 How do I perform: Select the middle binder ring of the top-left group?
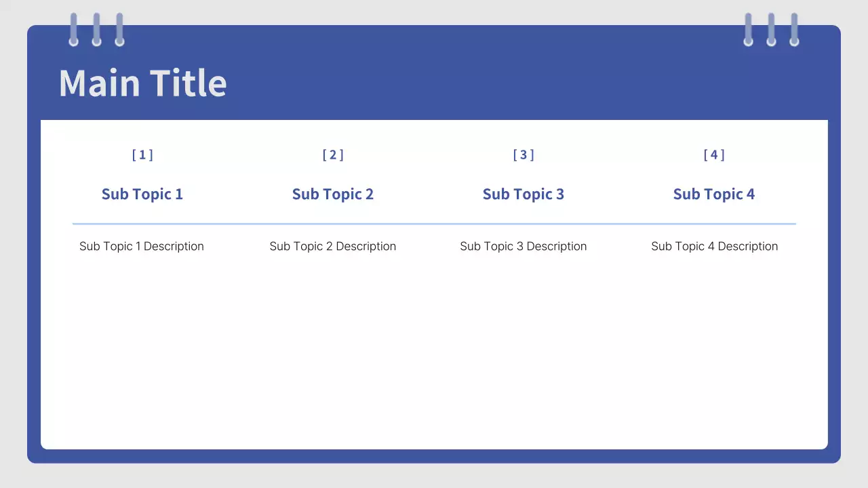pos(96,30)
